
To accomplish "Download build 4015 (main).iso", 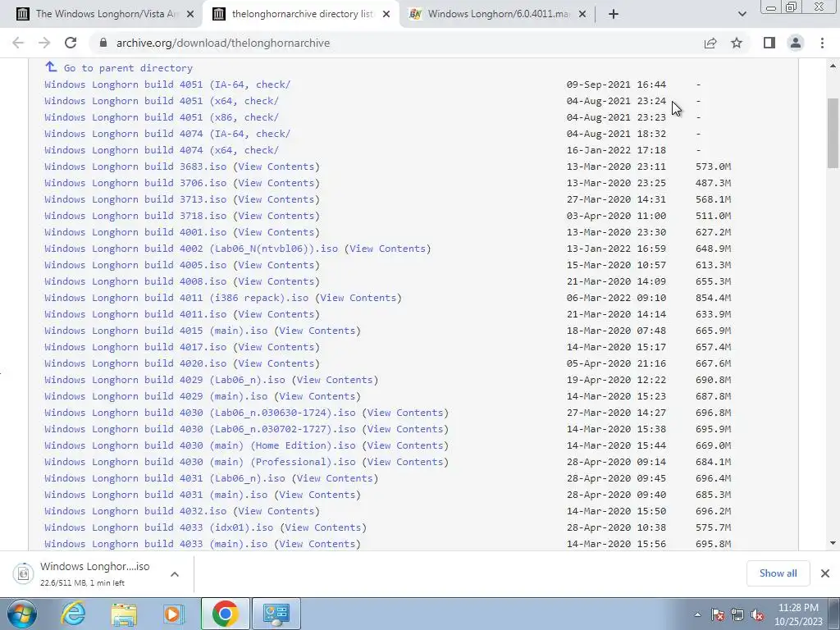I will (x=156, y=331).
